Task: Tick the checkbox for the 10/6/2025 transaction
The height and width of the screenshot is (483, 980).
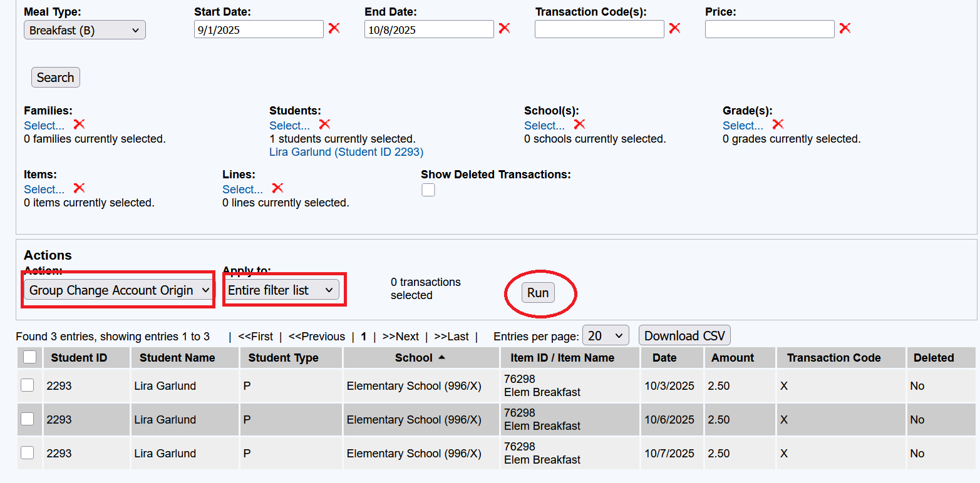Action: click(28, 419)
